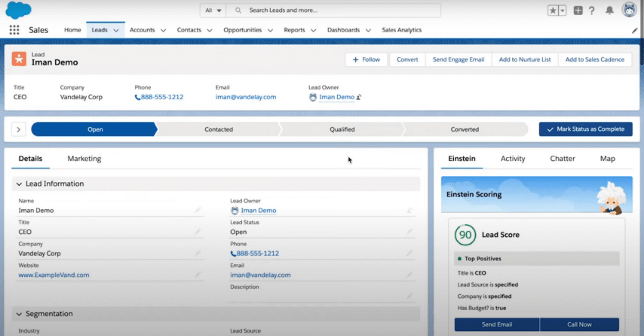Open the favorites list dropdown arrow

tap(563, 10)
